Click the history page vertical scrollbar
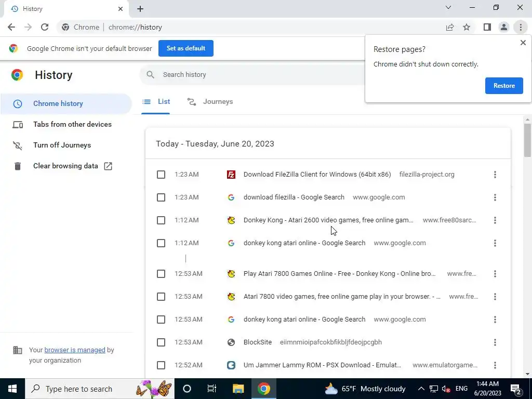 click(x=527, y=139)
